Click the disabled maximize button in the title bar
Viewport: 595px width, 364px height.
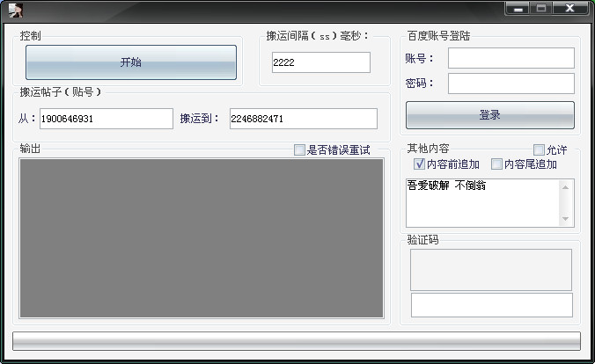(x=541, y=9)
